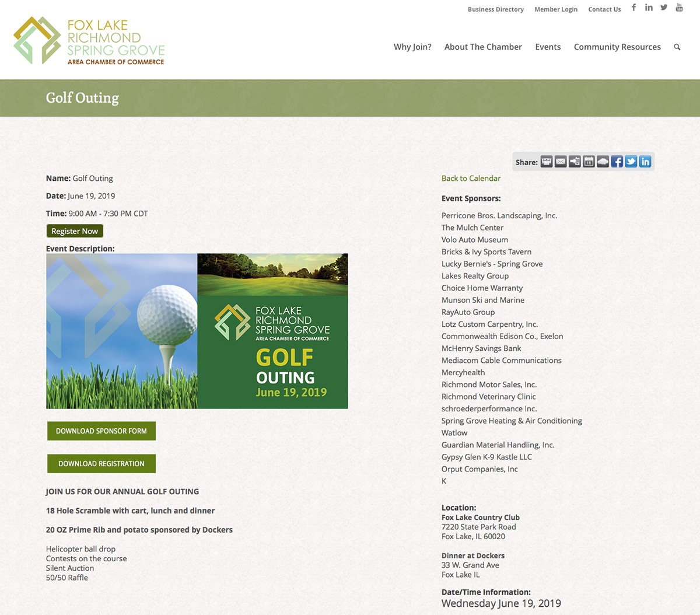The width and height of the screenshot is (700, 615).
Task: Click the Fox Lake Country Club location name
Action: click(x=481, y=518)
